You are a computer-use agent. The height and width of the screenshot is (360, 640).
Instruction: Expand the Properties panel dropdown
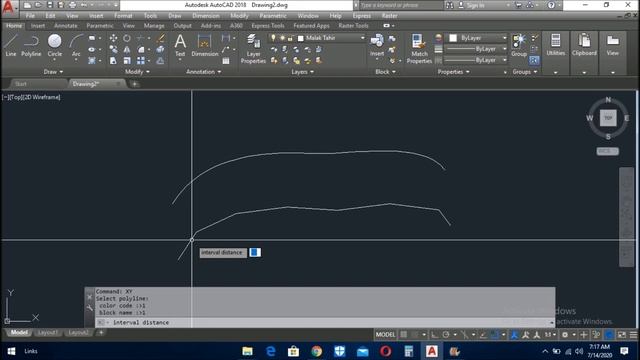tap(453, 72)
